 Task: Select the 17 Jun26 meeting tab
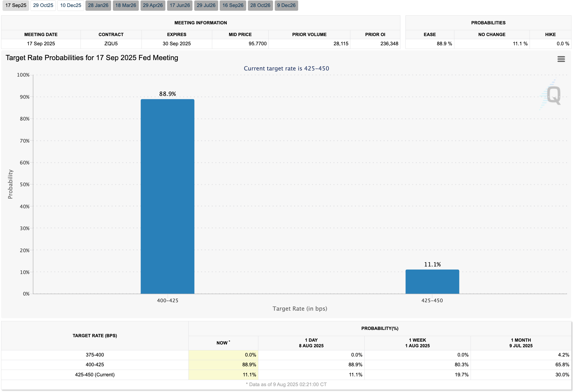180,5
